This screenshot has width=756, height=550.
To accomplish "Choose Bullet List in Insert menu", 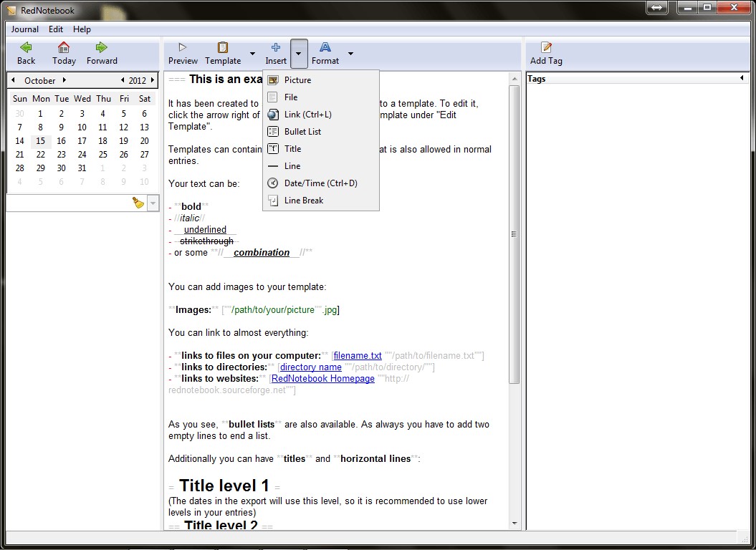I will 302,132.
